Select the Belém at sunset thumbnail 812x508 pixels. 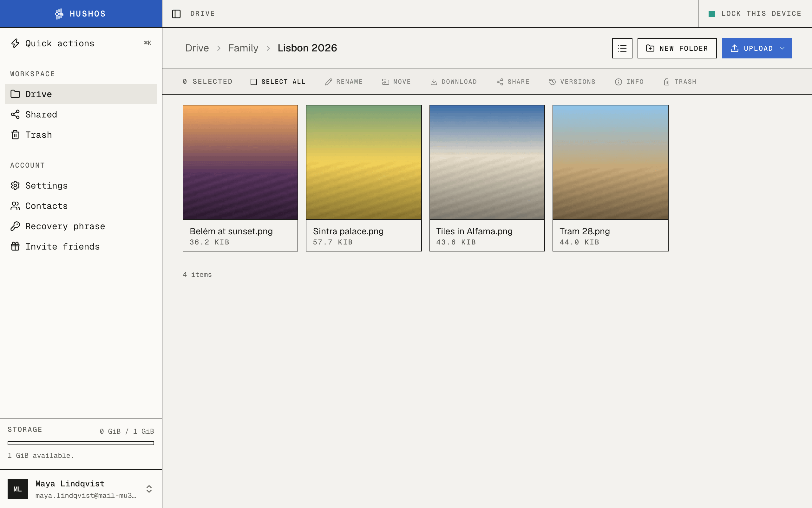[x=240, y=162]
